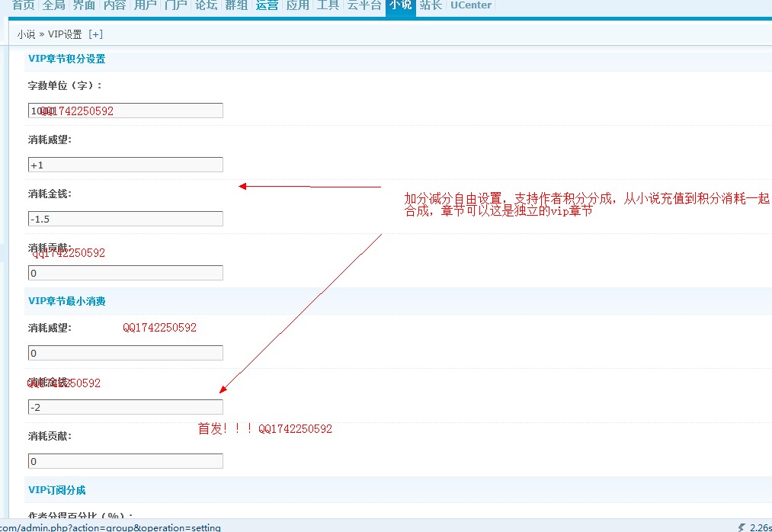Focus 消耗威望 field containing +1

coord(126,165)
